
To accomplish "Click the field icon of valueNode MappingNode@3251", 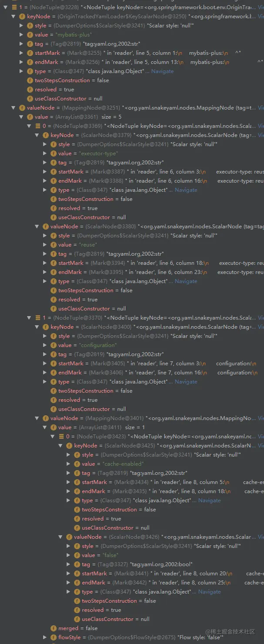I will point(22,108).
